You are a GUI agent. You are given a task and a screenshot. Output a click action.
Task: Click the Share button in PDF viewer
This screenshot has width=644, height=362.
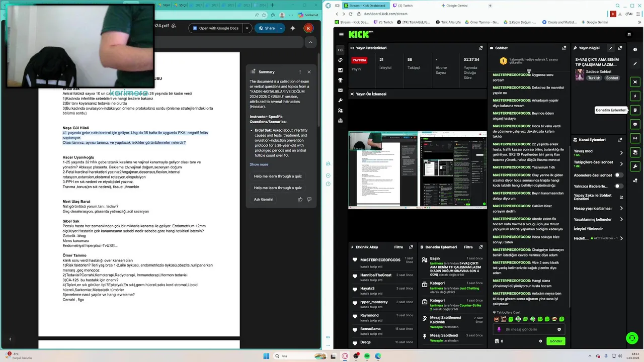click(266, 28)
